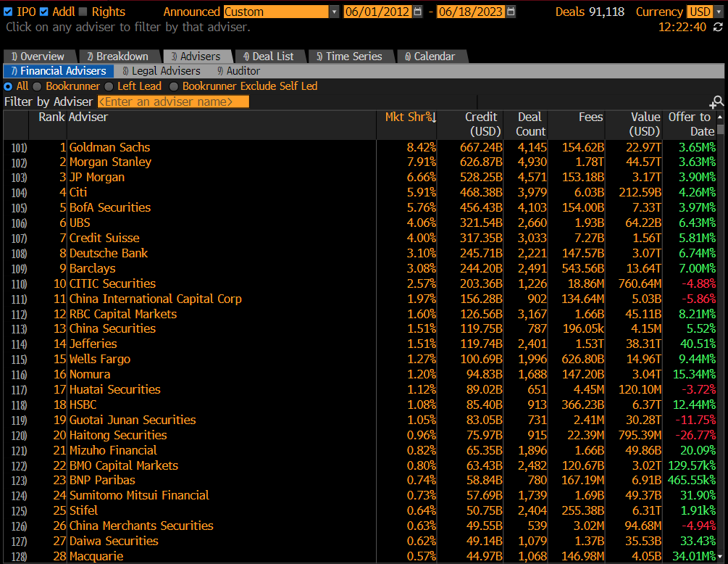Select the Bookrunner radio button
Screen dimensions: 728x564
[37, 86]
